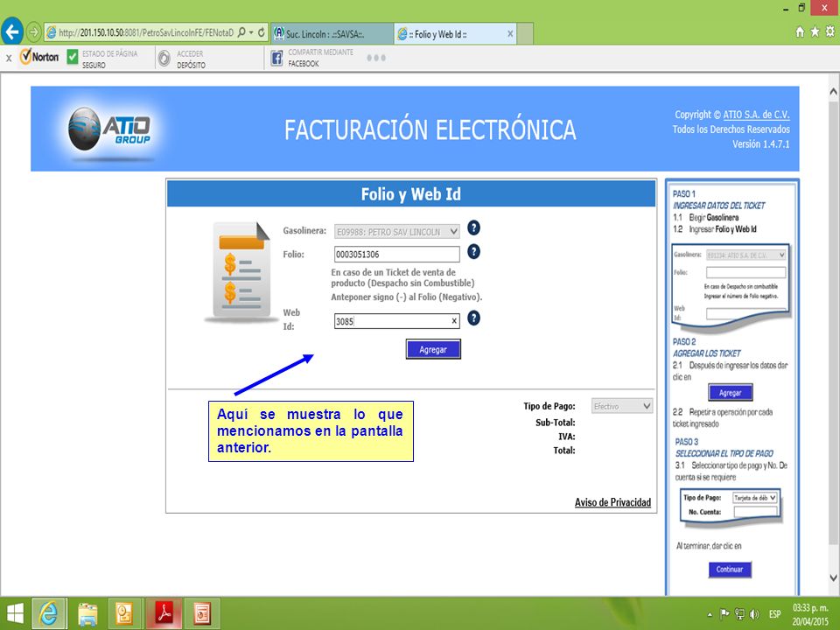
Task: Open the volume speaker tray icon
Action: coord(754,614)
